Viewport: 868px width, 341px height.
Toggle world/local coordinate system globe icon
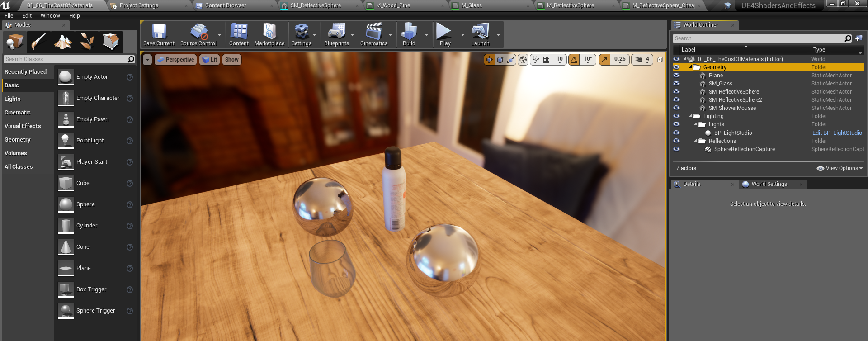[523, 60]
